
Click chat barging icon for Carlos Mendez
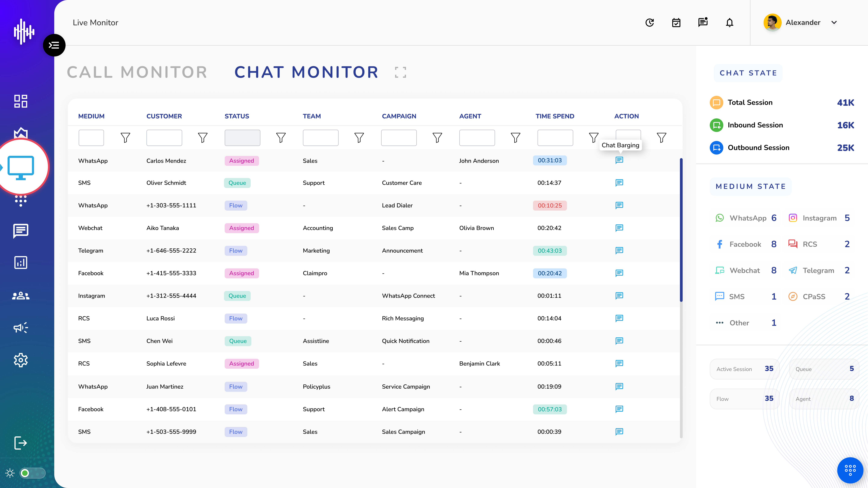[x=619, y=160]
